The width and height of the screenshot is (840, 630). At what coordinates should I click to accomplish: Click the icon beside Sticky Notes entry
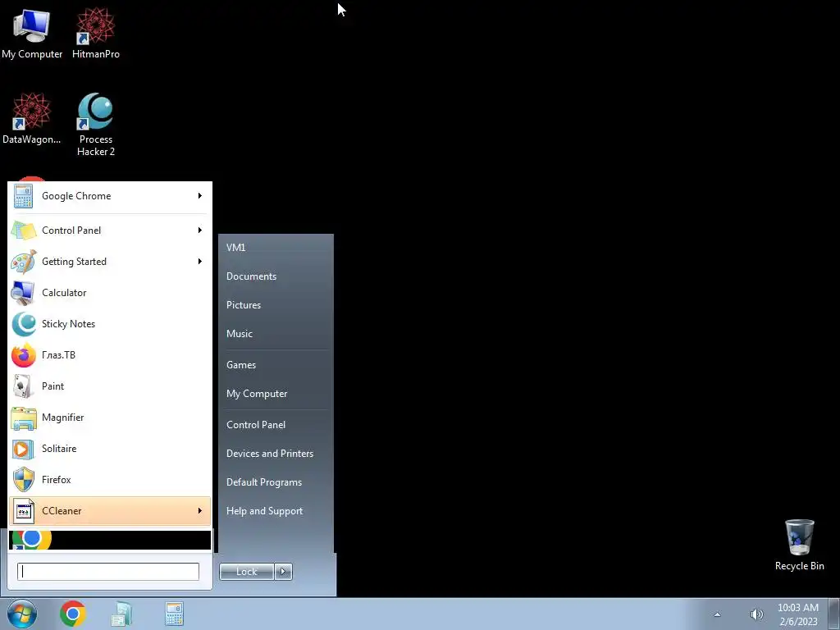[x=24, y=323]
